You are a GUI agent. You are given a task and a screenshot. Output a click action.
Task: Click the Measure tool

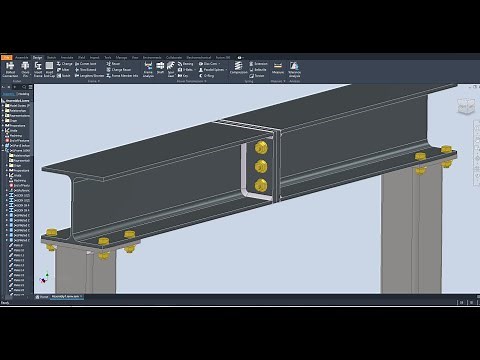click(x=278, y=68)
